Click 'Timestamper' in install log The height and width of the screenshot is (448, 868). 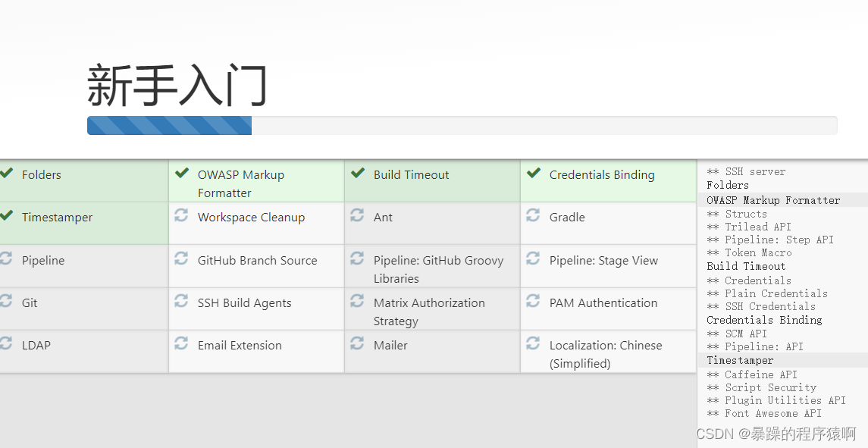pos(740,361)
